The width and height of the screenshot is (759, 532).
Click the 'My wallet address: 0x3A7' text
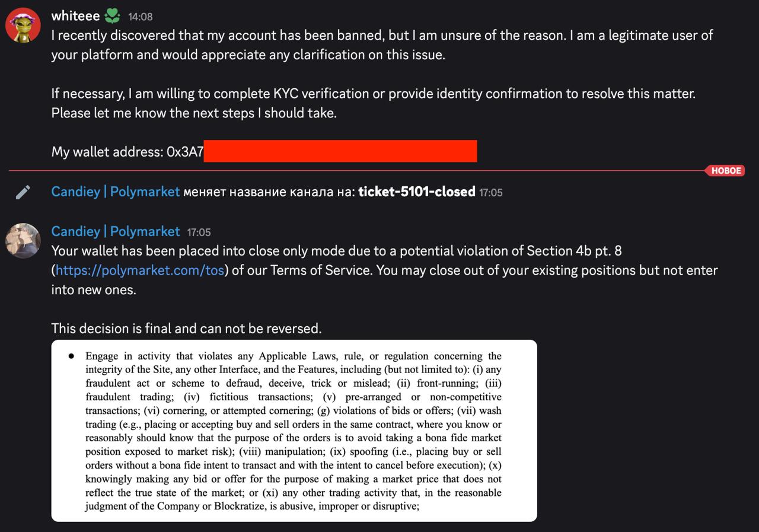point(127,152)
